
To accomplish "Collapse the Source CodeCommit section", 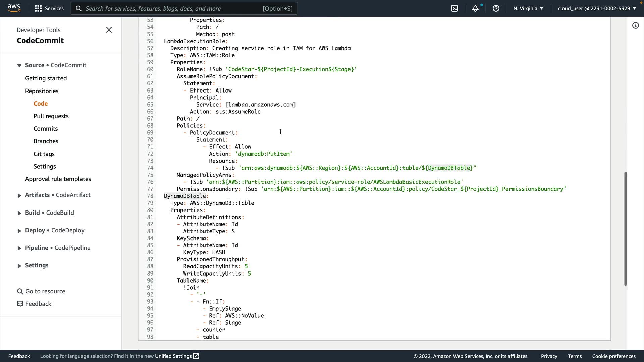I will [x=19, y=65].
